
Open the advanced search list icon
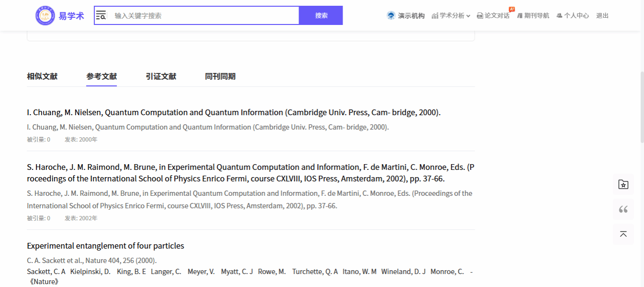click(x=101, y=15)
